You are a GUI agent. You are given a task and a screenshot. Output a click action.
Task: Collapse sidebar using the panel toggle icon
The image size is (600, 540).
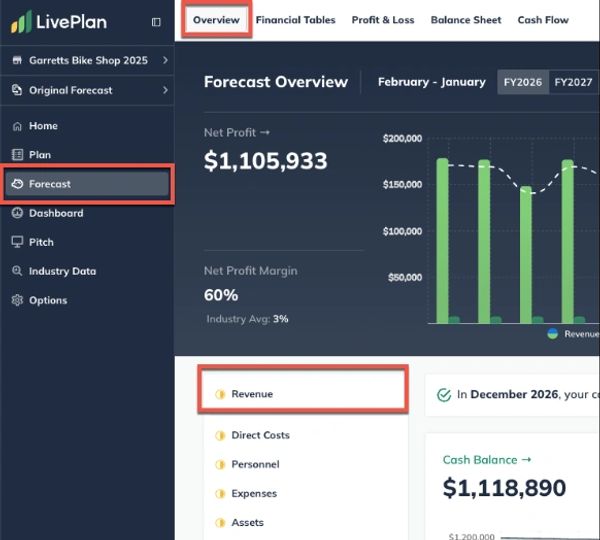[x=156, y=22]
